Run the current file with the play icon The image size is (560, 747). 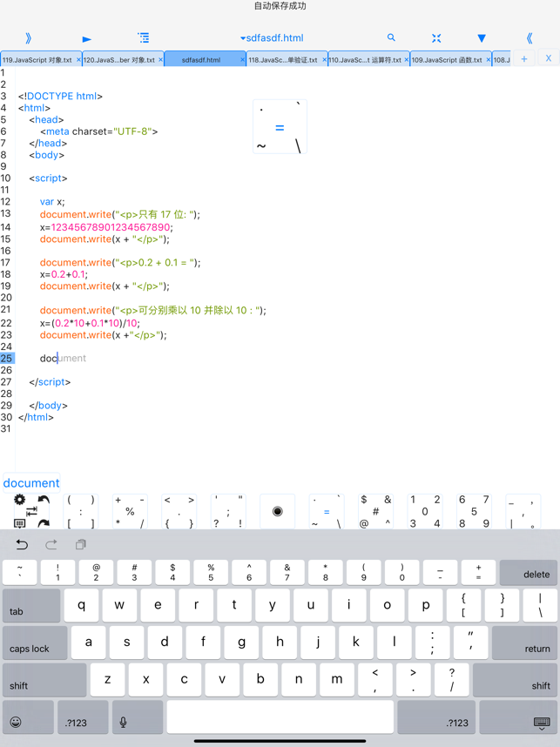coord(86,38)
